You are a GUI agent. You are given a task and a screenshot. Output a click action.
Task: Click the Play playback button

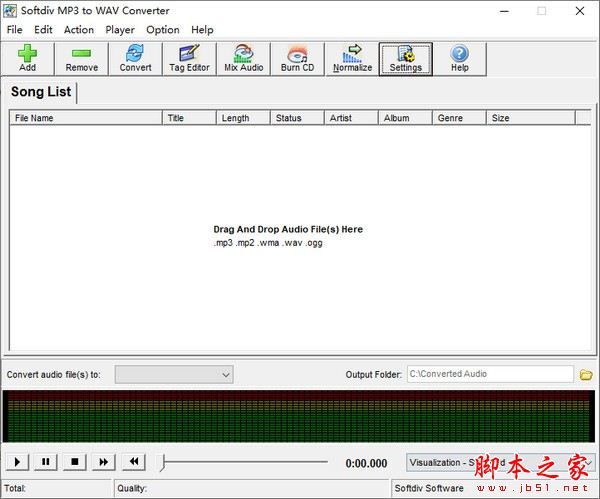pyautogui.click(x=16, y=462)
